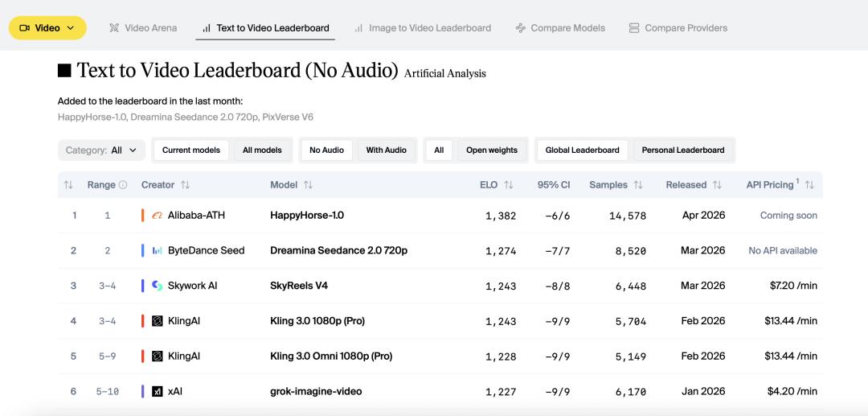The height and width of the screenshot is (416, 868).
Task: Open the Video mode dropdown
Action: 47,28
